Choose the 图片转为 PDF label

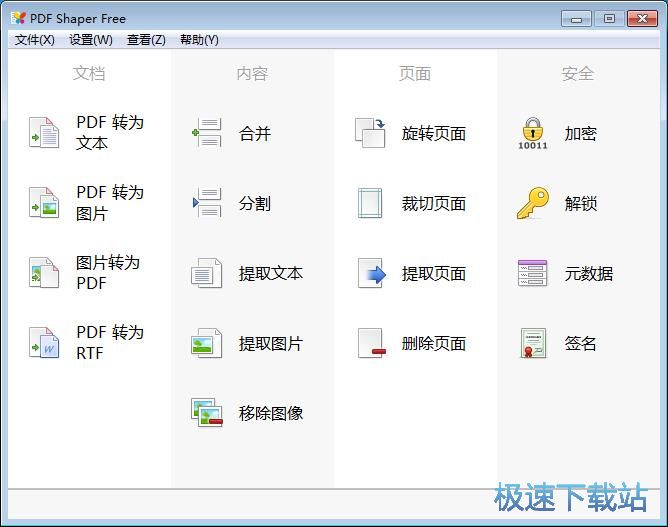tap(108, 272)
